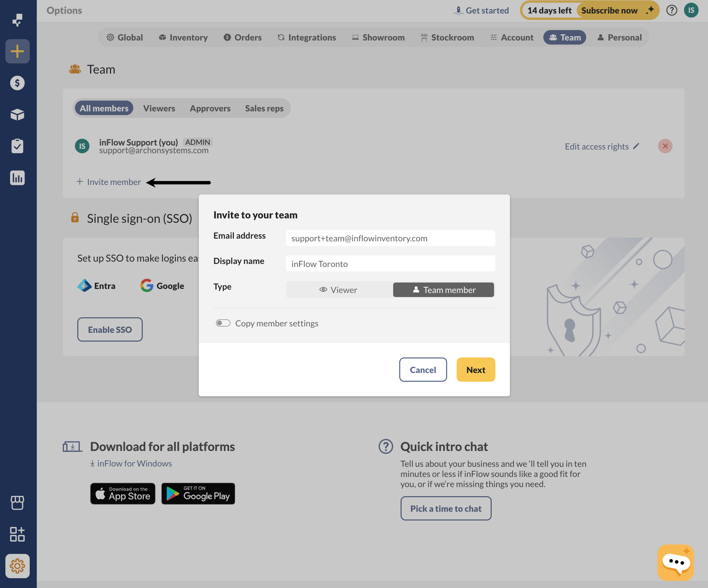Open the IS user avatar menu
The image size is (708, 588).
coord(691,10)
